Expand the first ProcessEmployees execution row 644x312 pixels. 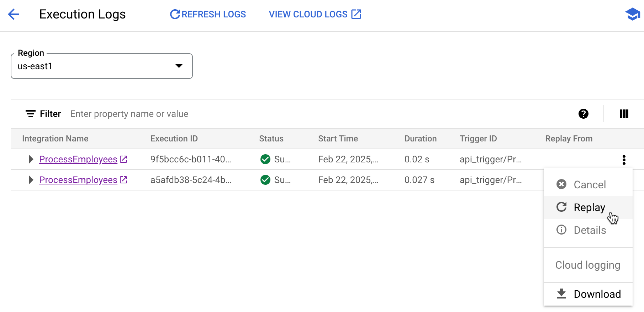31,159
